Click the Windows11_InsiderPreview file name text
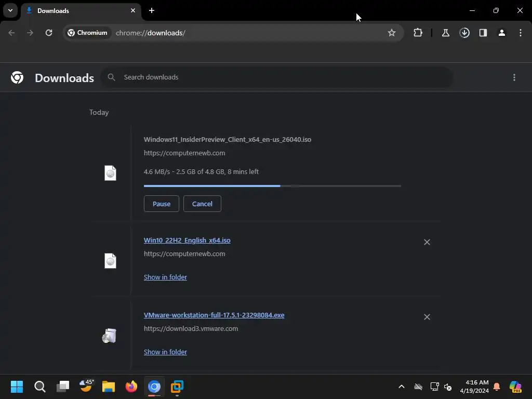Viewport: 532px width, 399px height. (228, 139)
